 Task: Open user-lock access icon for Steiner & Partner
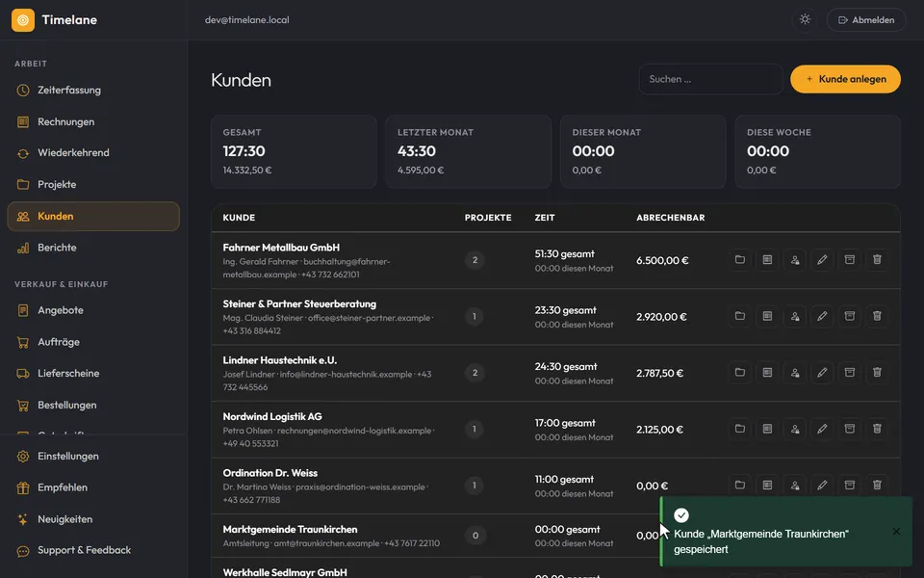(x=795, y=316)
